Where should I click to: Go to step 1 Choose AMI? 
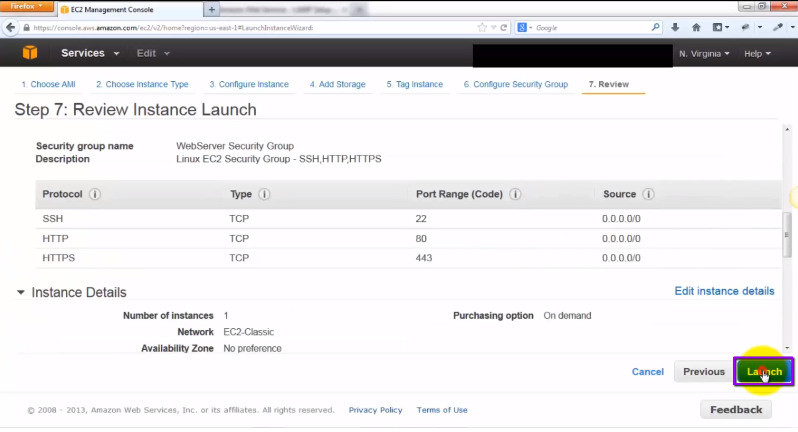(x=48, y=84)
